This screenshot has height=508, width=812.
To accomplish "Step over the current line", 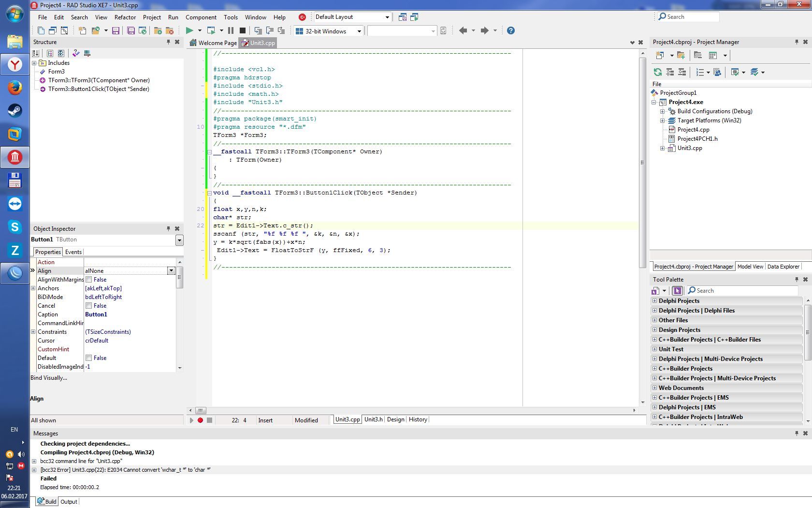I will (x=270, y=30).
